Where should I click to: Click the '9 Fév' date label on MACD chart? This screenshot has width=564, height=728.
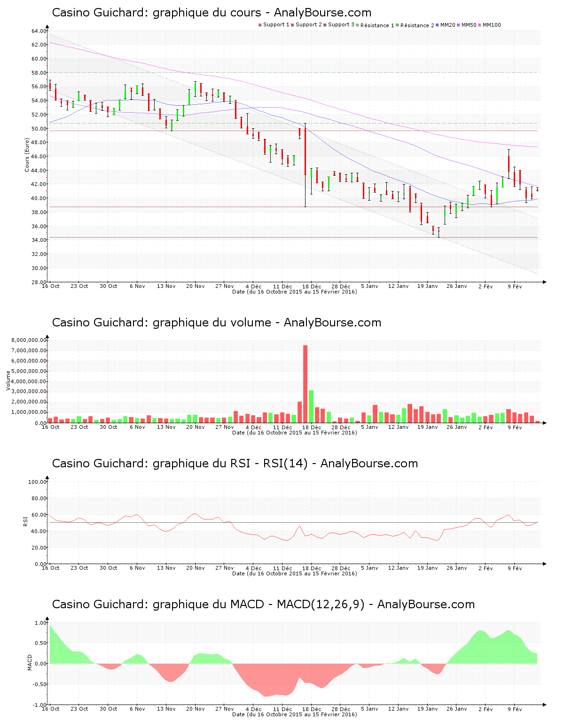515,709
